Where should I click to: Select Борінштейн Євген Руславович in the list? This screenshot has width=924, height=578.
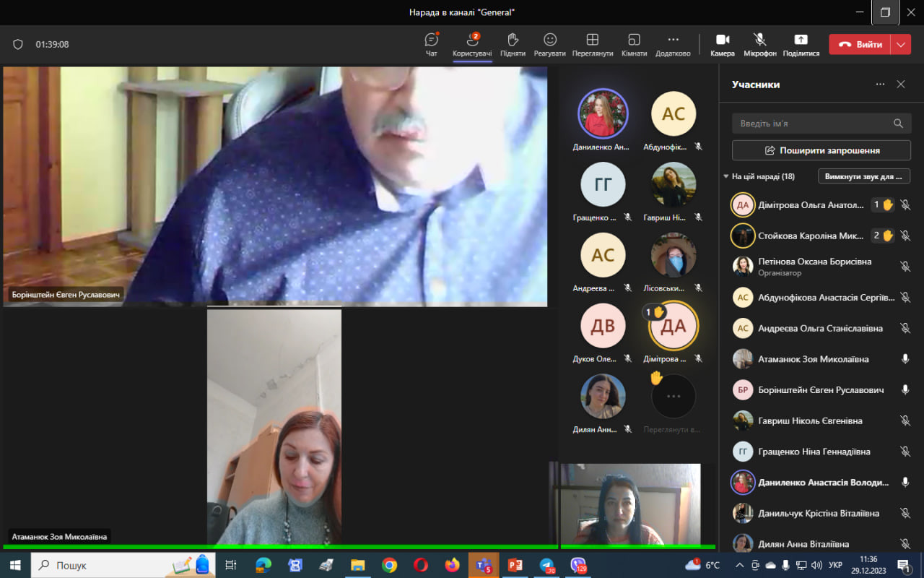821,390
